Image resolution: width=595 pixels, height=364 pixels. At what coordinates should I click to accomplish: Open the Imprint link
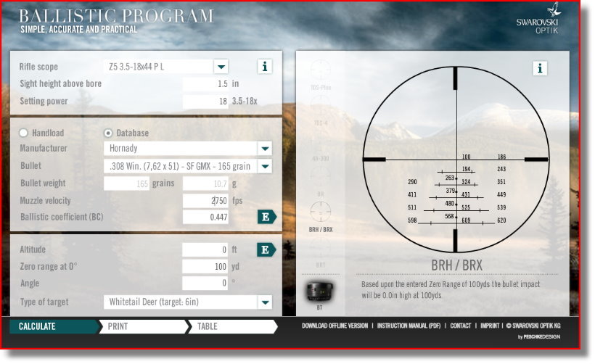coord(490,326)
